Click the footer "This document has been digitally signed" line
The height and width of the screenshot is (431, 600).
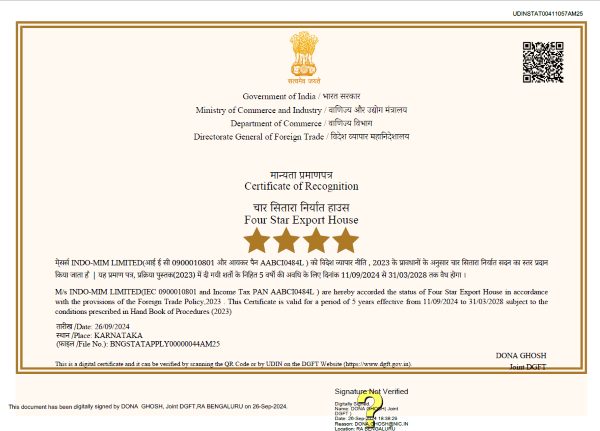pyautogui.click(x=148, y=407)
